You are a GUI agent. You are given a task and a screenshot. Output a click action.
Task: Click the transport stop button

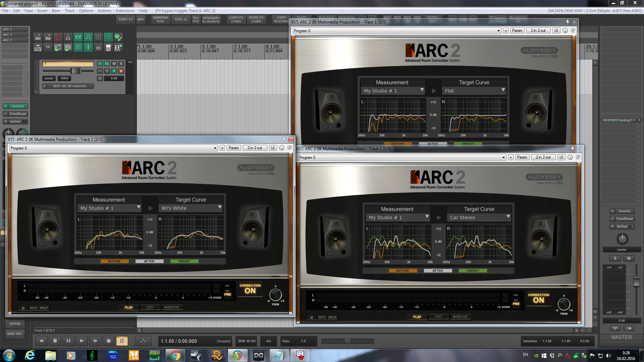point(55,341)
